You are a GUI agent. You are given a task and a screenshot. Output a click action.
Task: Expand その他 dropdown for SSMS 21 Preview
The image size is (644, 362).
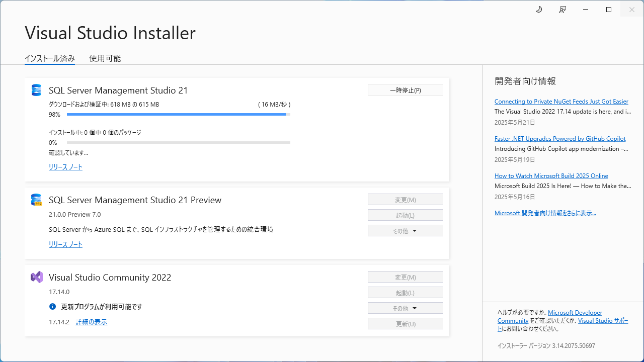406,231
